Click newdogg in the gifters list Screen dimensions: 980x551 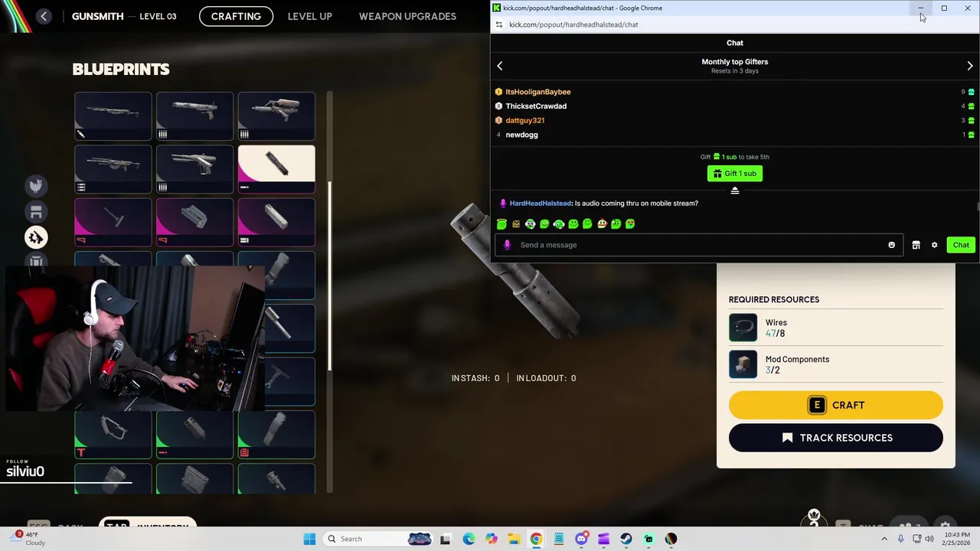[521, 135]
